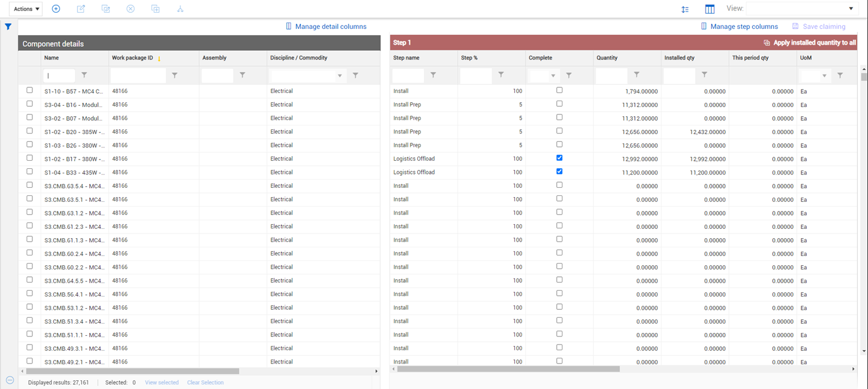Click the Step % filter input field
Screen dimensions: 868x389
pos(476,76)
